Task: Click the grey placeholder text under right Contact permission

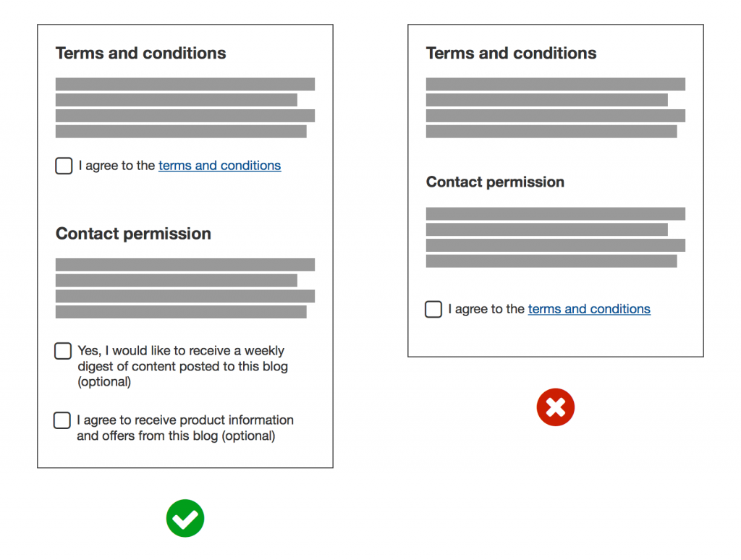Action: [555, 237]
